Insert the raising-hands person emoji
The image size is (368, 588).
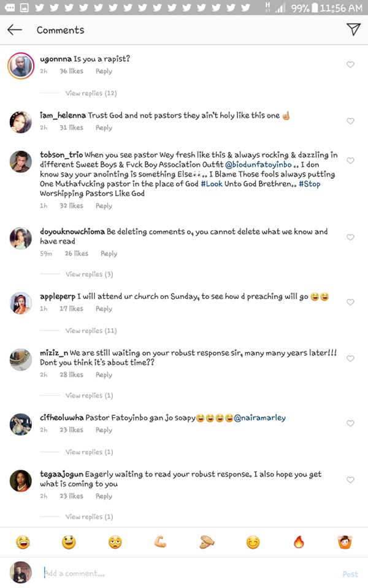[x=344, y=542]
